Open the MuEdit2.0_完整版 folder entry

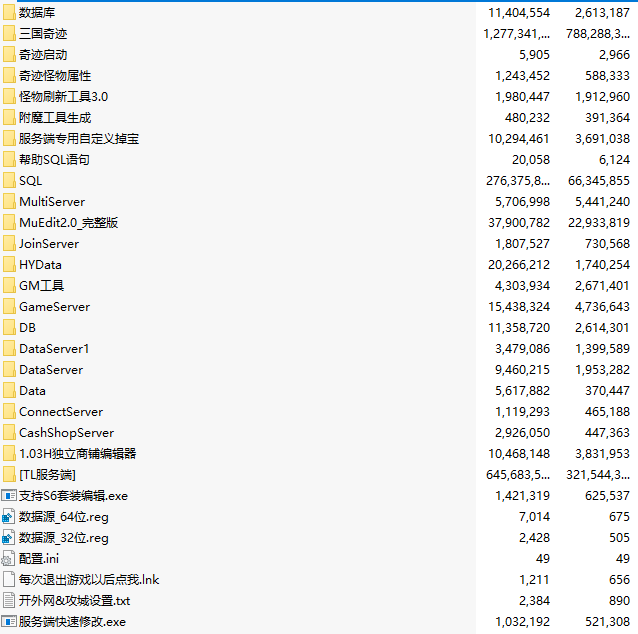point(68,222)
